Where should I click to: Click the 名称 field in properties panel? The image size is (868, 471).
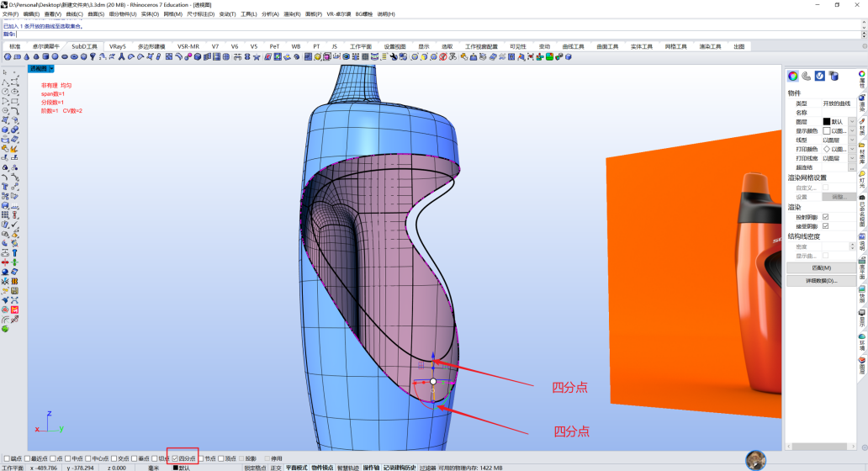[x=837, y=113]
